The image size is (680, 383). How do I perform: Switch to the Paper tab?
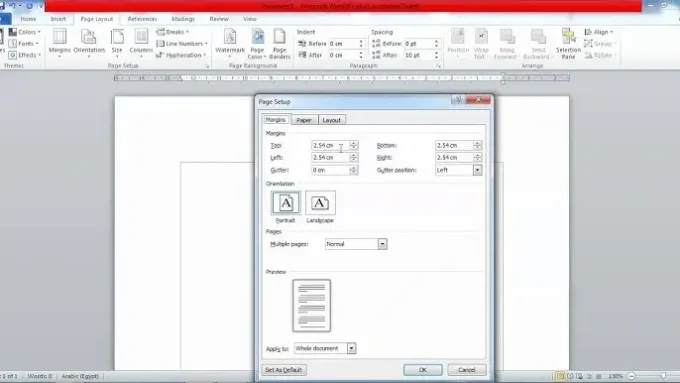coord(304,120)
